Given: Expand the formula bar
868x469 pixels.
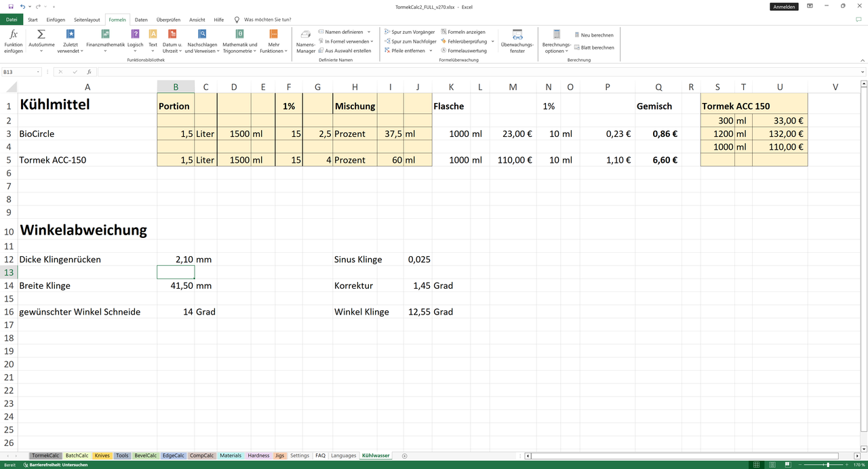Looking at the screenshot, I should pos(862,72).
